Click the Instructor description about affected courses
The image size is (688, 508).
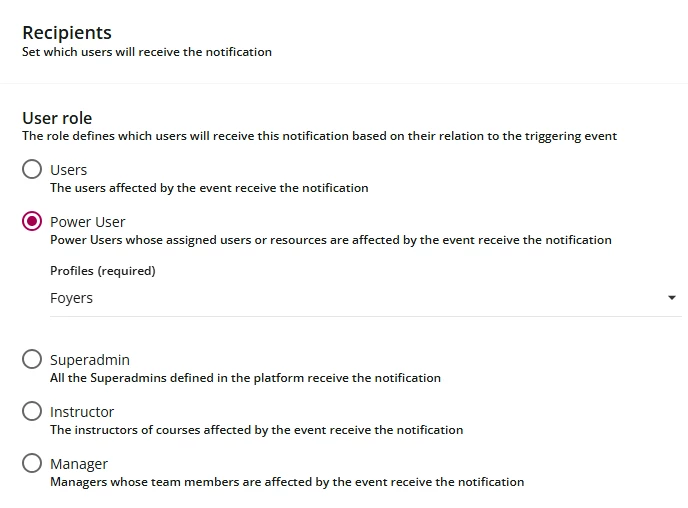(x=256, y=430)
